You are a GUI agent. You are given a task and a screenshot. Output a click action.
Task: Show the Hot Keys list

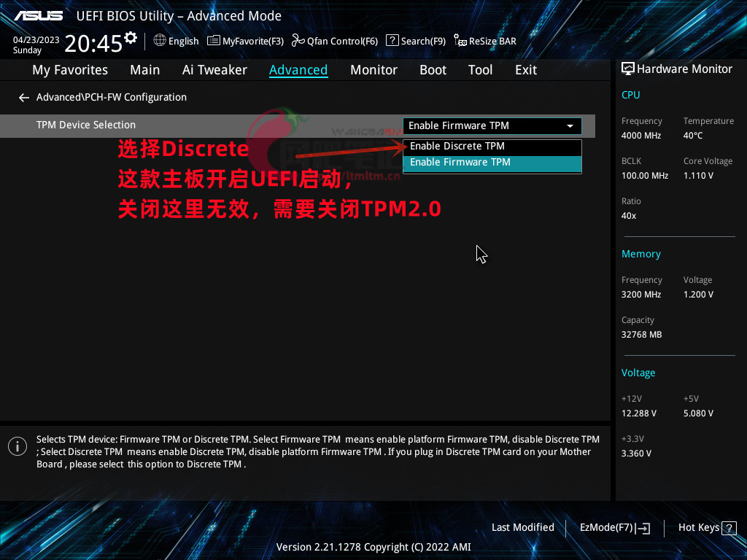coord(698,528)
